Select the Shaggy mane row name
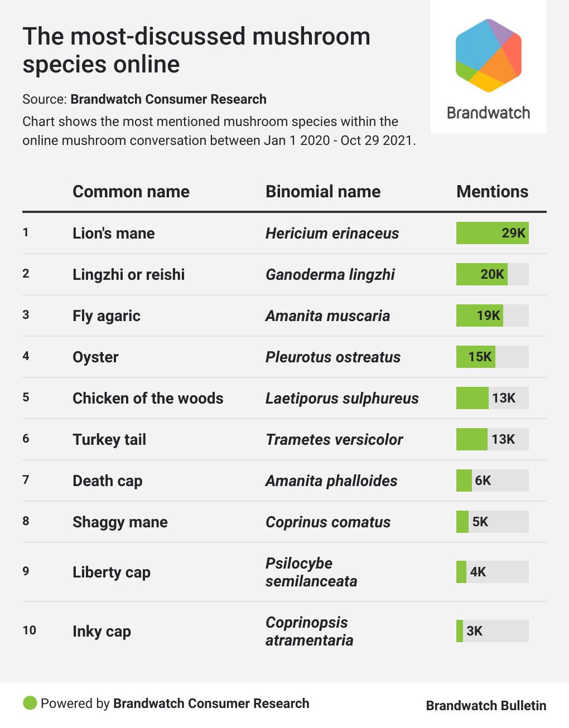Viewport: 569px width, 728px height. 120,522
